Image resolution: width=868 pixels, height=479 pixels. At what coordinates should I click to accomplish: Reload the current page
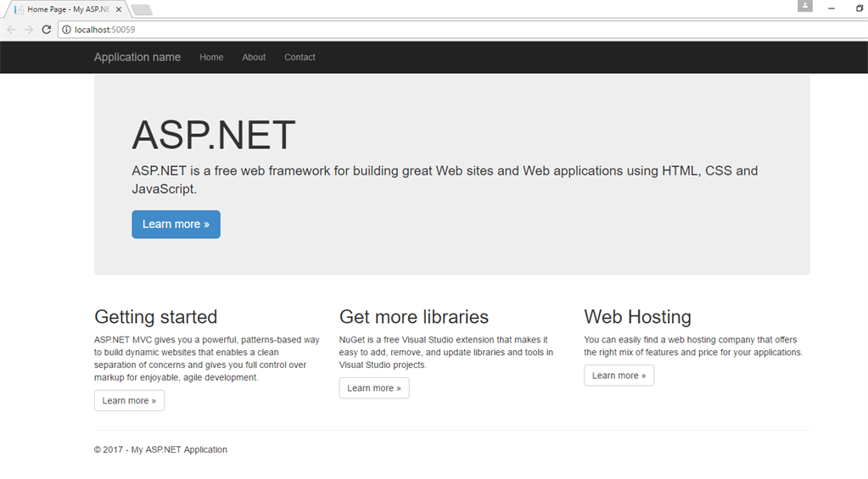47,30
